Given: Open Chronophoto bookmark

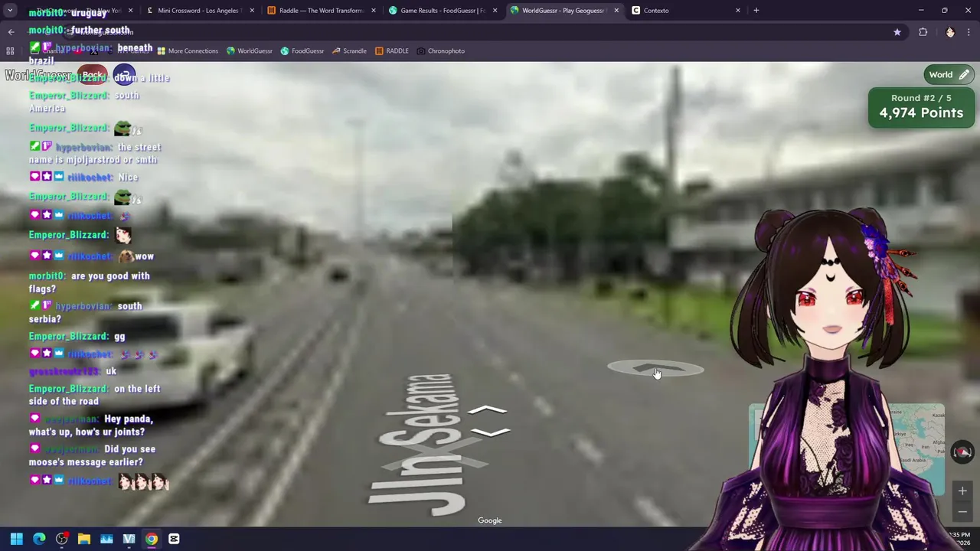Looking at the screenshot, I should pyautogui.click(x=441, y=51).
